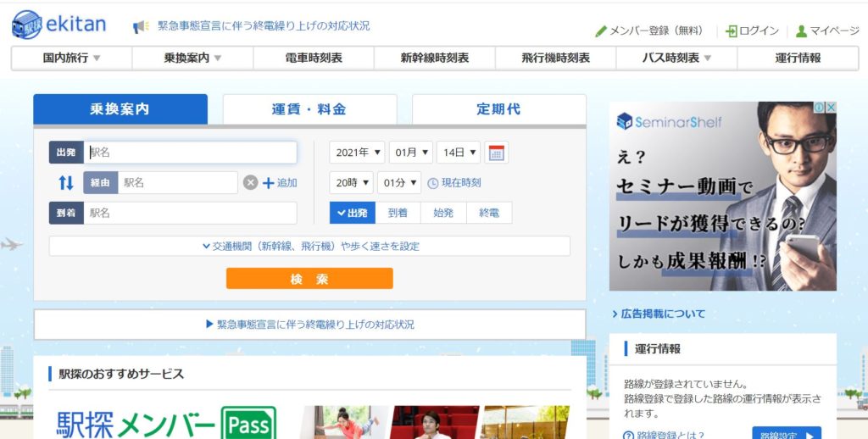Viewport: 868px width, 439px height.
Task: Open My Page person icon
Action: (801, 31)
